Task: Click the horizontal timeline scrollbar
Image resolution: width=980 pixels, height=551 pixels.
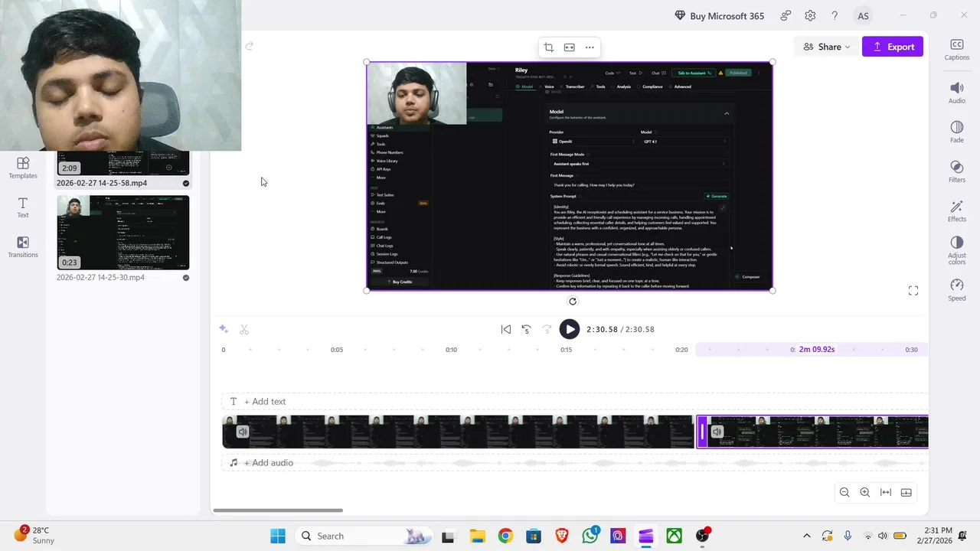Action: point(278,510)
